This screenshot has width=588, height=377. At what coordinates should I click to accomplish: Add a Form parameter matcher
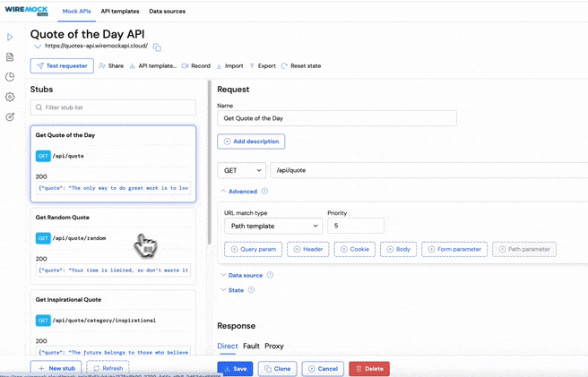[x=454, y=249]
